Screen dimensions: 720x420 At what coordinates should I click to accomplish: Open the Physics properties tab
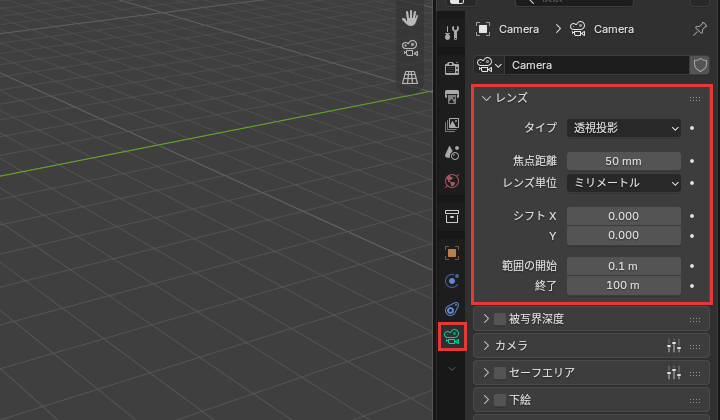452,281
